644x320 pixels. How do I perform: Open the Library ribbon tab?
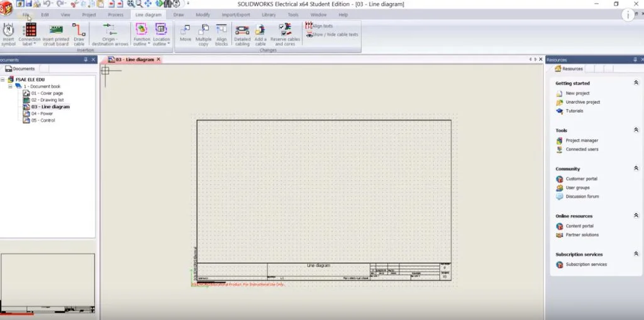269,15
